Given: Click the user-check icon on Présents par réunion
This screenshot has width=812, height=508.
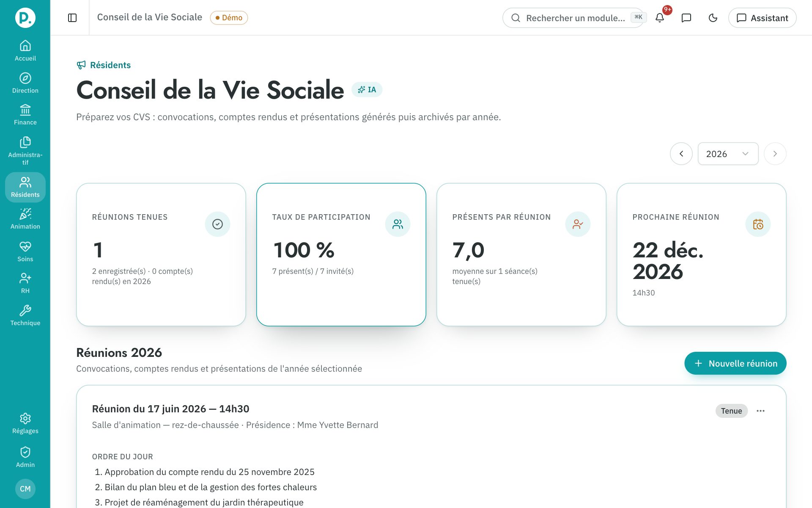Looking at the screenshot, I should click(x=578, y=224).
